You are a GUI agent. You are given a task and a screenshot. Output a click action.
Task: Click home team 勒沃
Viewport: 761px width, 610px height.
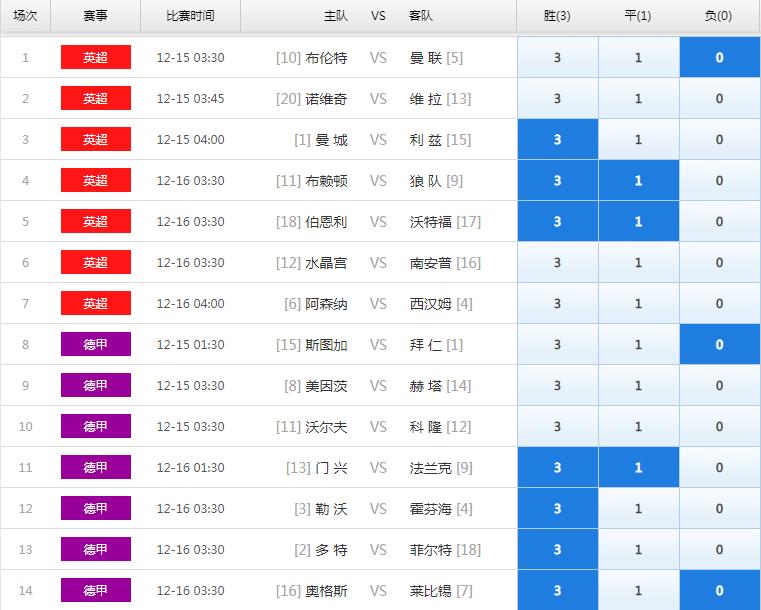click(331, 509)
